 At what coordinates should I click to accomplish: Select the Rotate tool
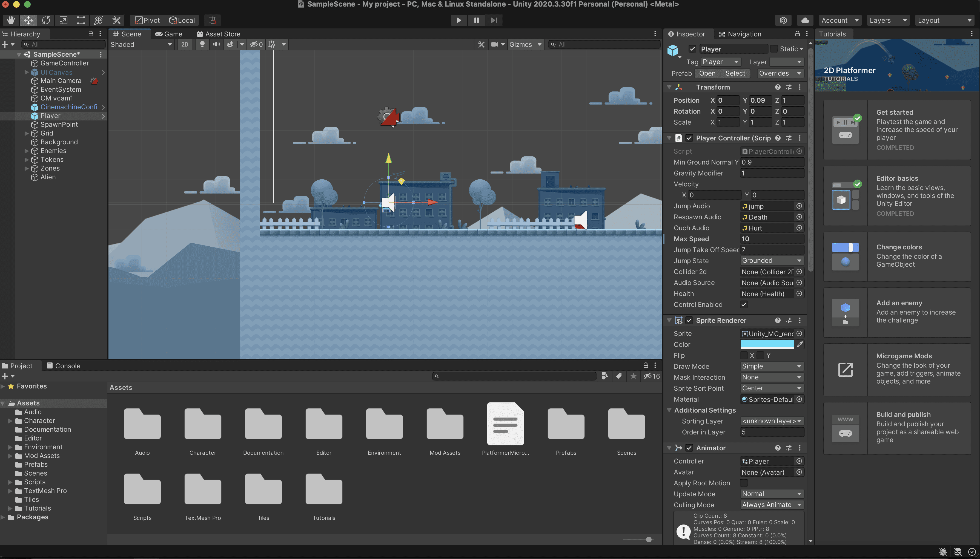[46, 20]
